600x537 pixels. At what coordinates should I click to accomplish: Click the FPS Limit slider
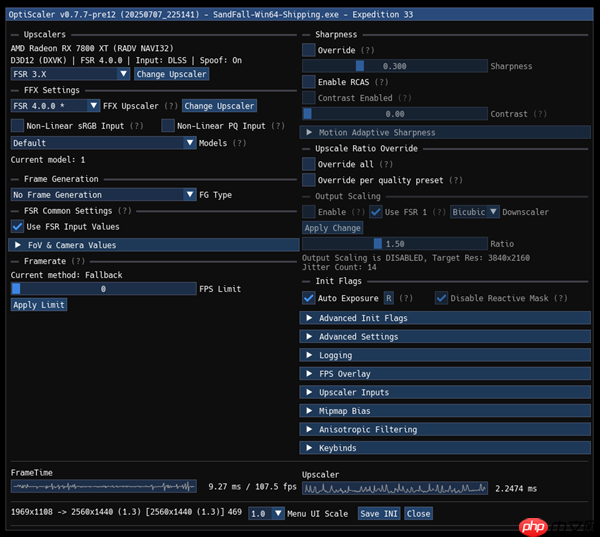pos(103,289)
